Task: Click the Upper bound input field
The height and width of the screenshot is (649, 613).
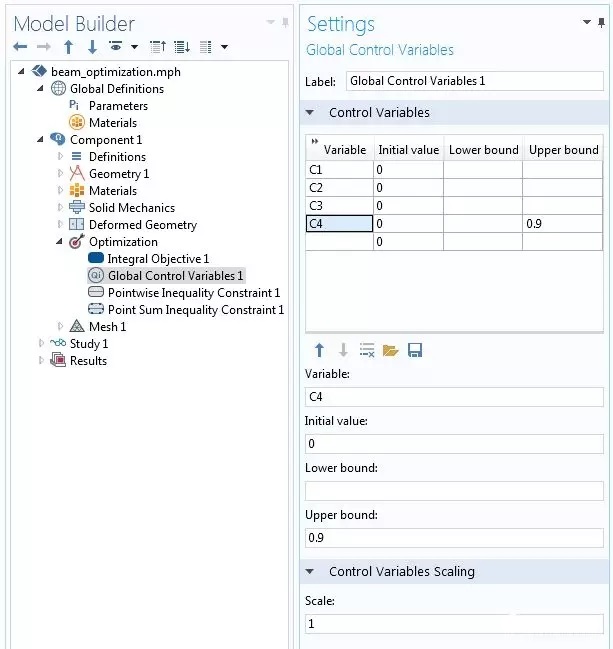Action: click(454, 538)
